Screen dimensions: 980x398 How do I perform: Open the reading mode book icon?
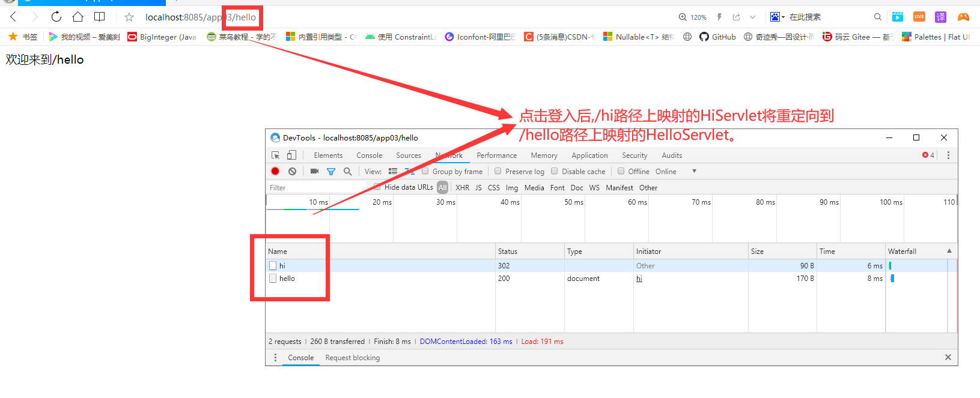point(99,17)
